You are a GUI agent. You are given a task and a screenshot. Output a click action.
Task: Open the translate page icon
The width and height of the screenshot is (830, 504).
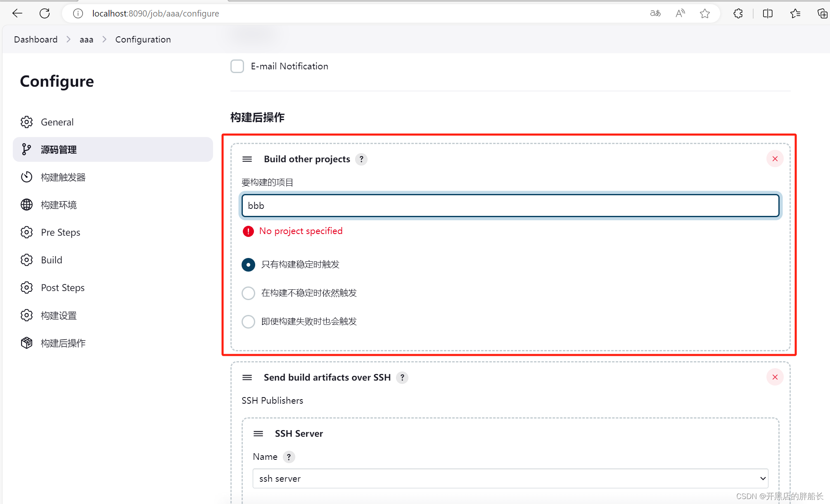[655, 13]
